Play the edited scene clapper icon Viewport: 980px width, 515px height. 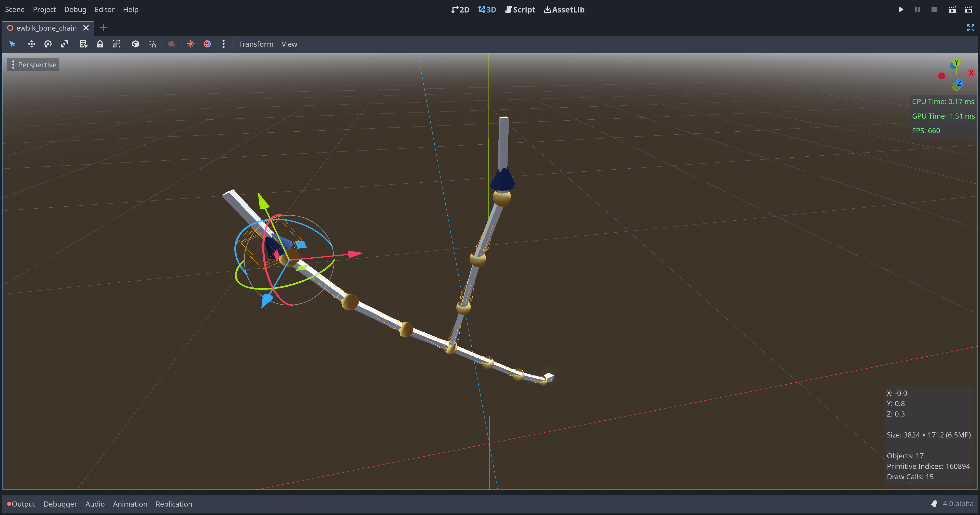click(952, 9)
